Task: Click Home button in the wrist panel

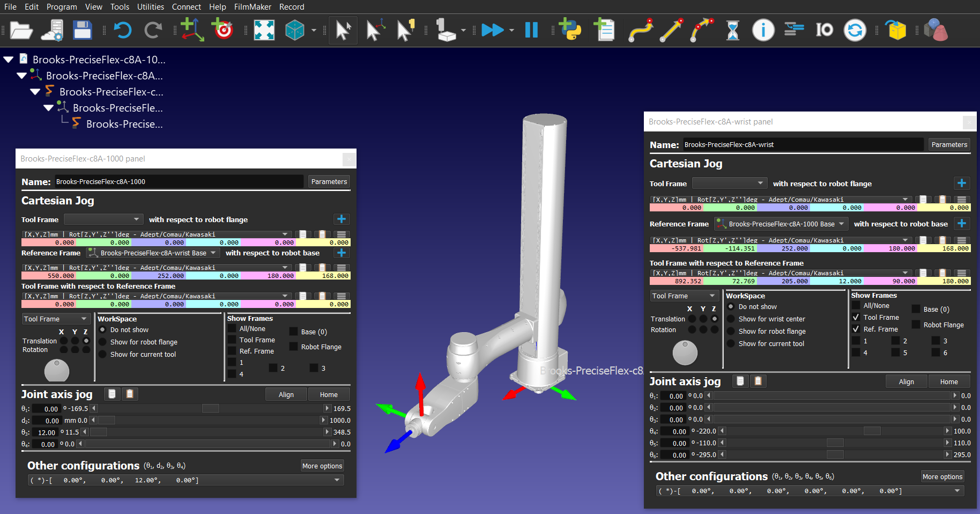Action: (948, 381)
